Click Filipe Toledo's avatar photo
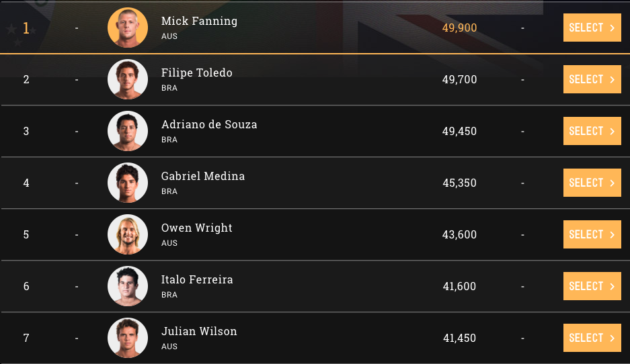Image resolution: width=630 pixels, height=364 pixels. [x=128, y=79]
